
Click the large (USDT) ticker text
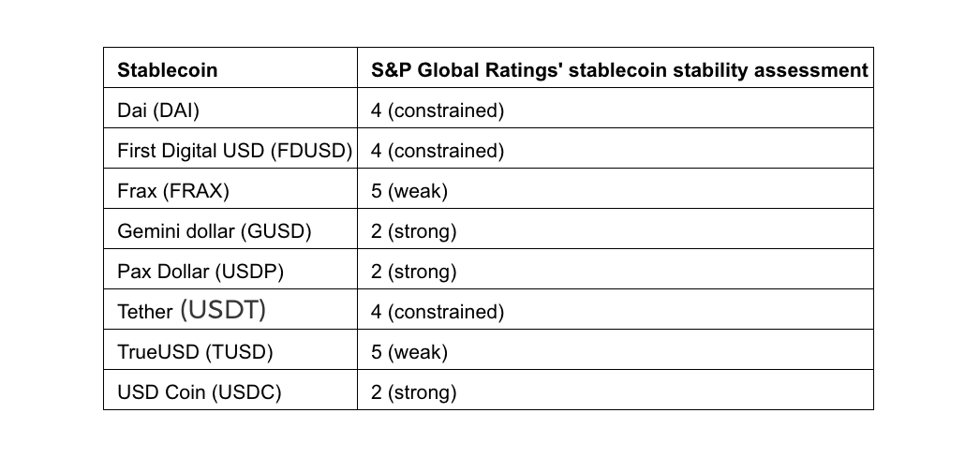(x=223, y=311)
